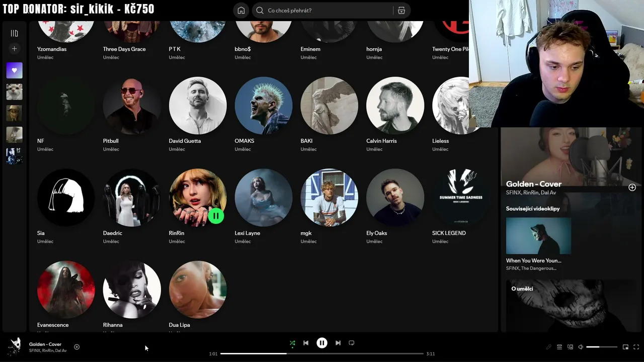The height and width of the screenshot is (362, 644).
Task: Open BAKI artist profile picture
Action: tap(330, 106)
